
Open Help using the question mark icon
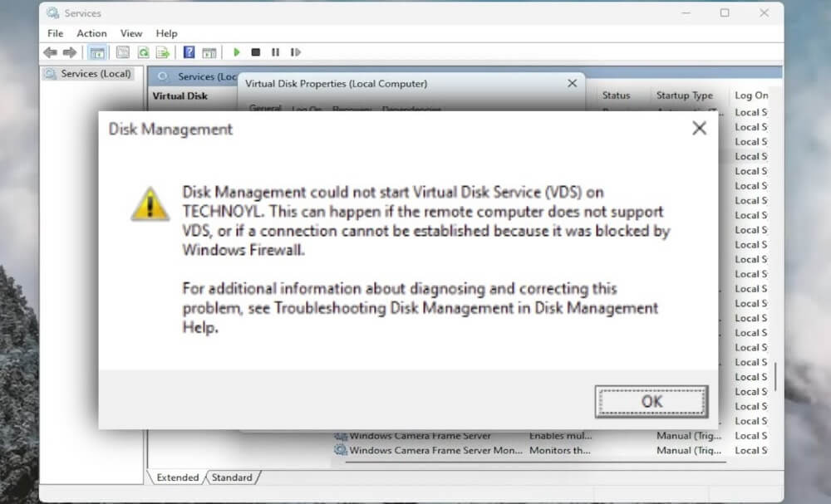[189, 51]
